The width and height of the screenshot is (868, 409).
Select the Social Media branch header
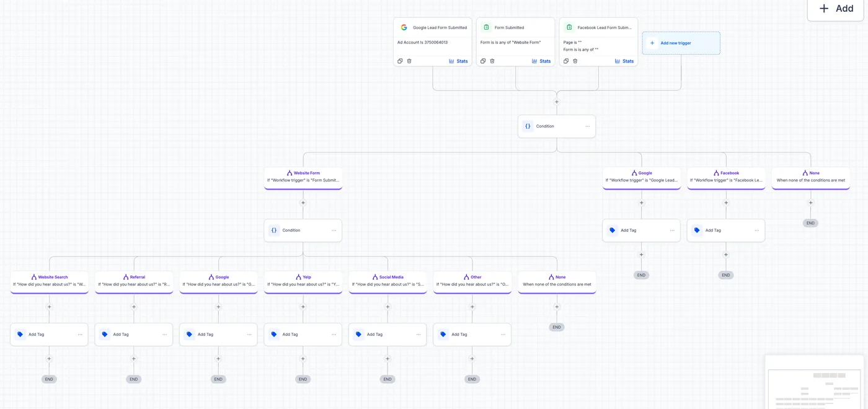(x=387, y=281)
